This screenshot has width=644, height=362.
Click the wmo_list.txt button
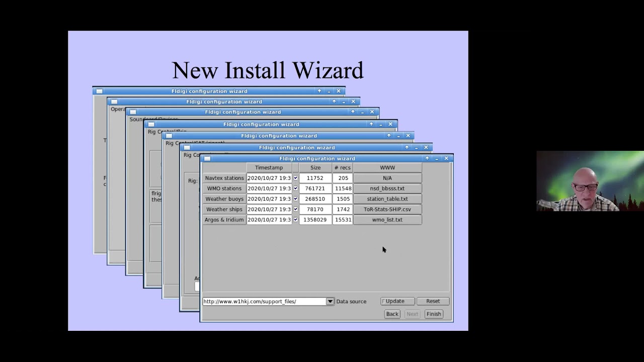(387, 220)
